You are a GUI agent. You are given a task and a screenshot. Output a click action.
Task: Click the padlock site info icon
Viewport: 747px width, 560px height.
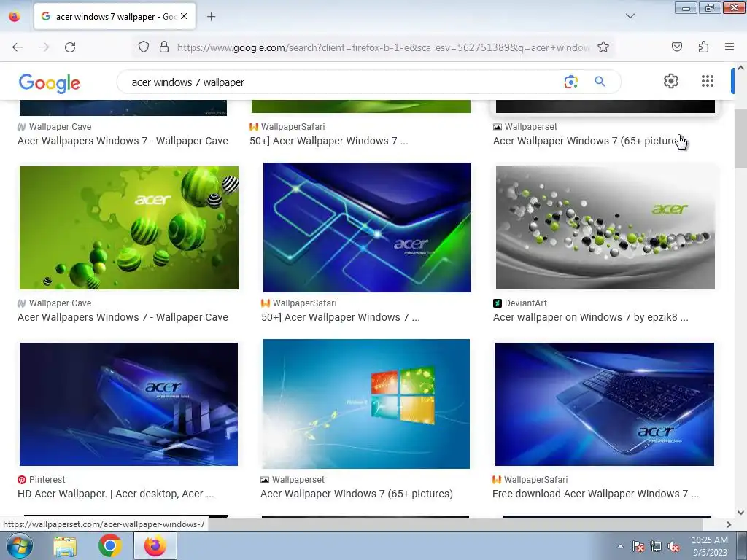tap(164, 47)
